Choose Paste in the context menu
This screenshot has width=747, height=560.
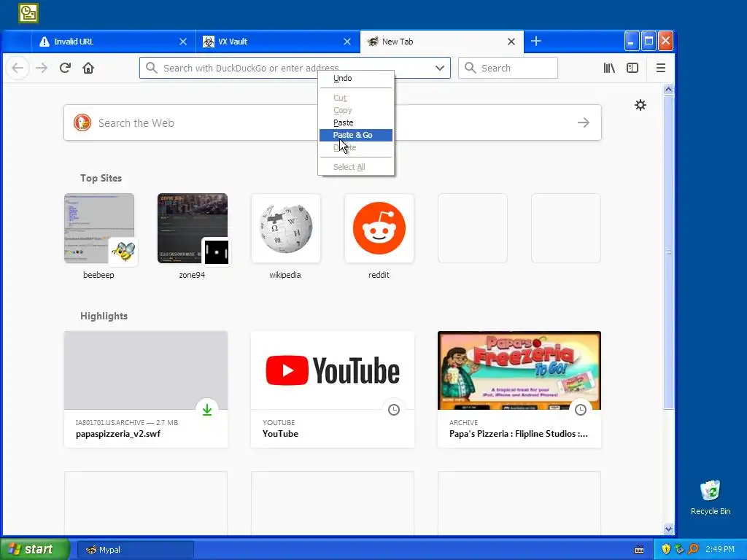356,122
